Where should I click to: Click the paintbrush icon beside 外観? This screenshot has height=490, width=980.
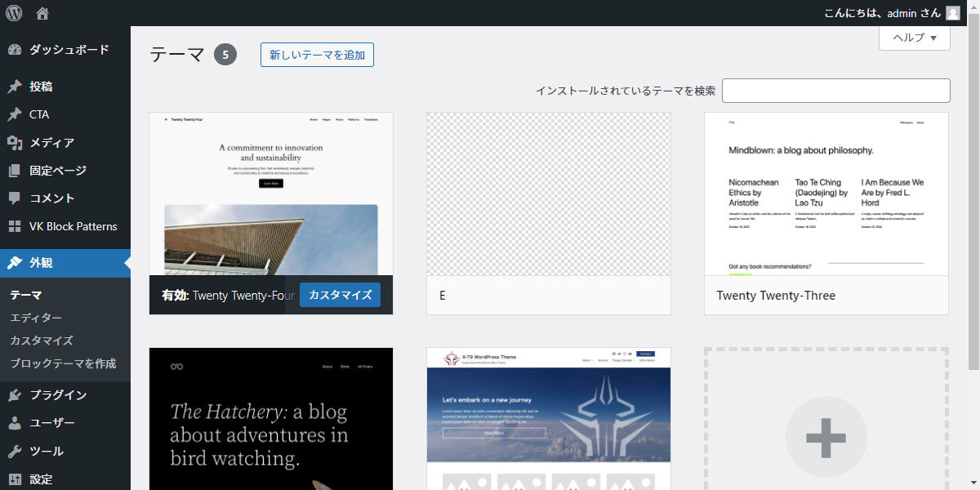(x=15, y=263)
